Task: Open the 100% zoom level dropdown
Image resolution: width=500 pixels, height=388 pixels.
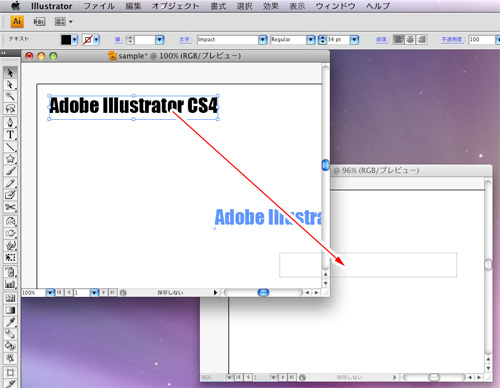Action: click(50, 293)
